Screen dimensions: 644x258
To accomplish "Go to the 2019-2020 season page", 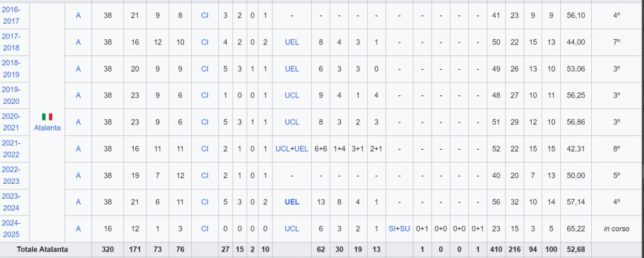I will 10,95.
